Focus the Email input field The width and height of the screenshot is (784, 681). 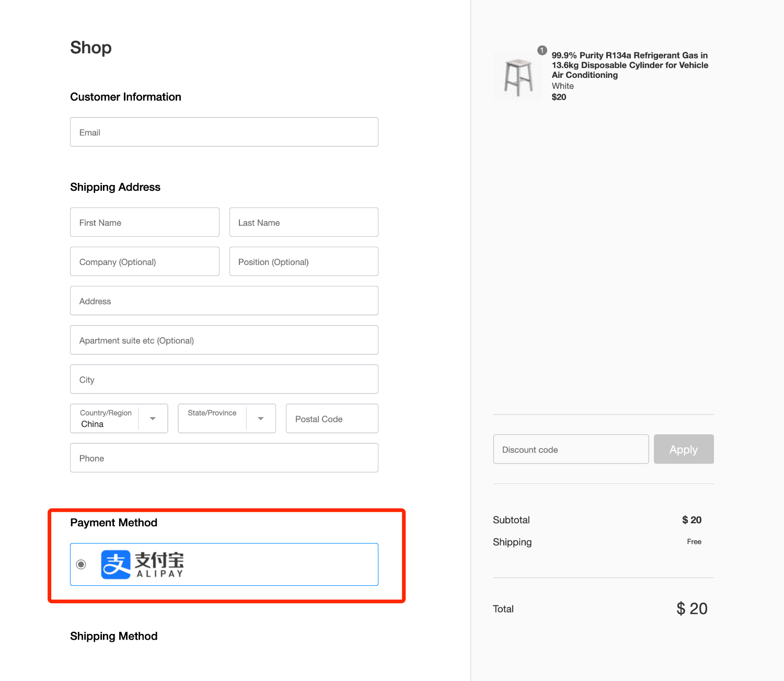coord(224,132)
